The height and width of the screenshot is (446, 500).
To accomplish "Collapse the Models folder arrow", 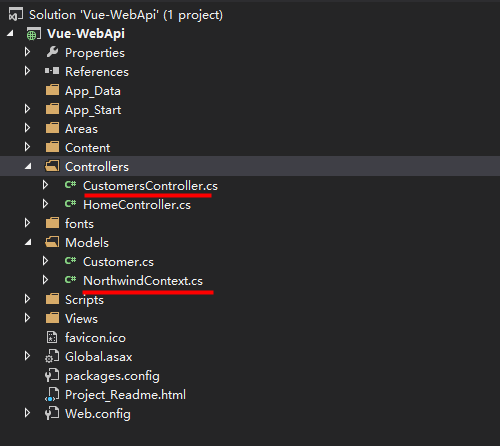I will [28, 242].
